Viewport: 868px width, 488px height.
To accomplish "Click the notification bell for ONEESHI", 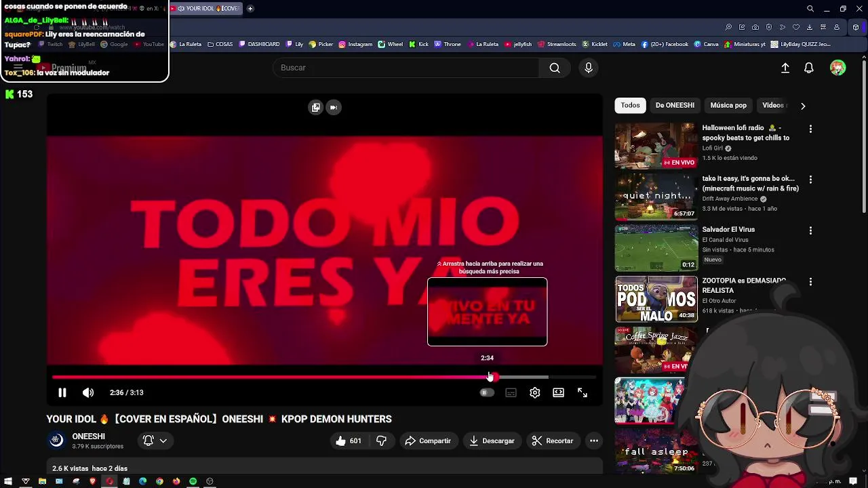I will (148, 441).
